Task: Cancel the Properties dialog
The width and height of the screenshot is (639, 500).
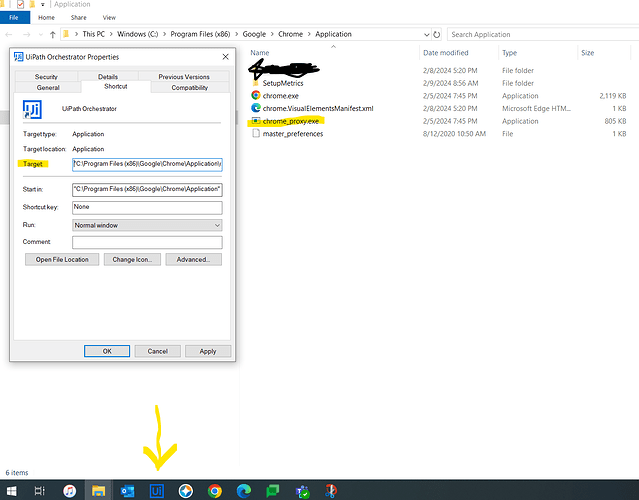Action: (x=157, y=351)
